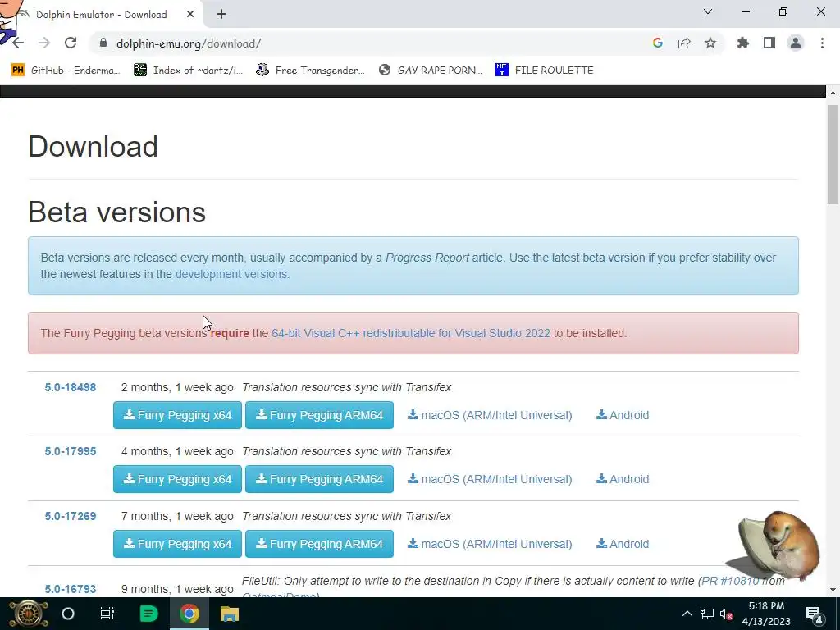
Task: Open version 5.0-17995 details
Action: coord(71,452)
